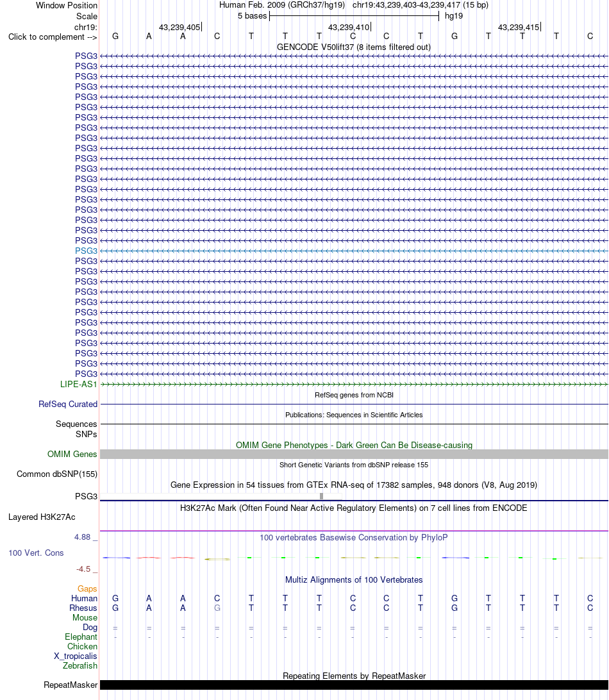Screen dimensions: 609x700
Task: Click the 'chr19:' ruler label
Action: coord(86,27)
